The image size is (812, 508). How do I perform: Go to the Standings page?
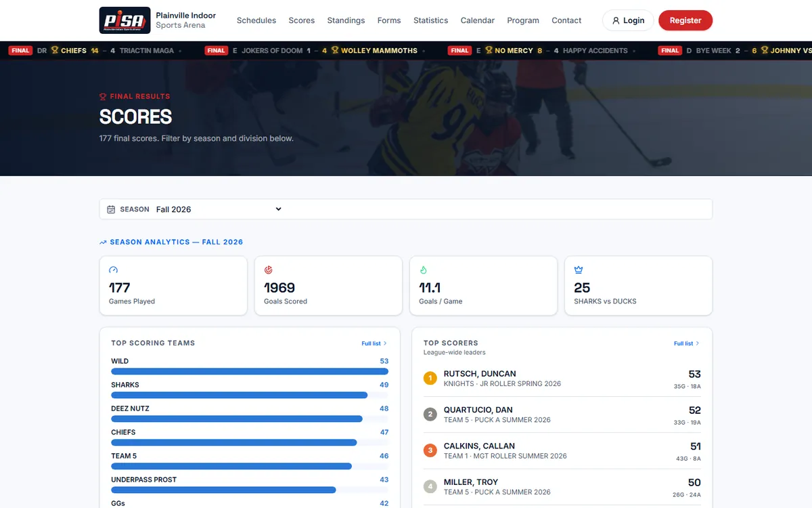pos(346,20)
